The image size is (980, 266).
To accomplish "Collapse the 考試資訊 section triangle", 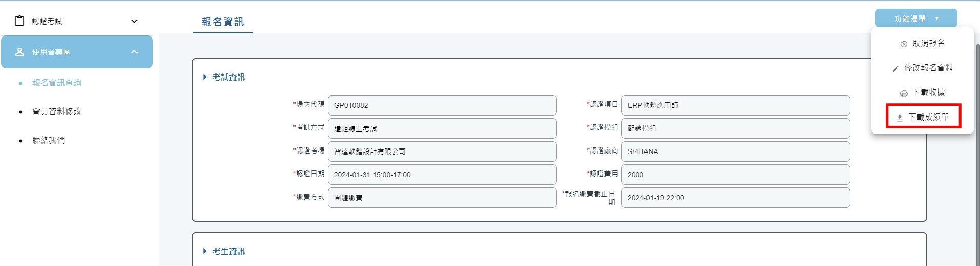I will tap(205, 77).
